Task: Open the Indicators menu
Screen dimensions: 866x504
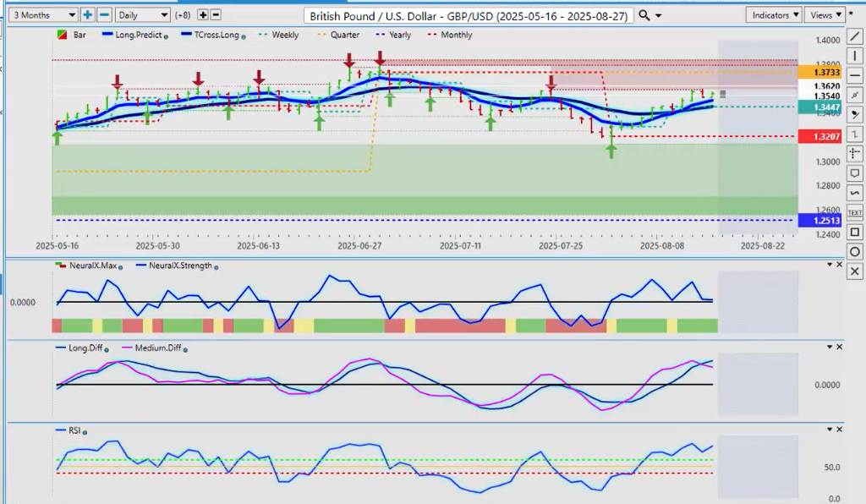Action: coord(774,15)
